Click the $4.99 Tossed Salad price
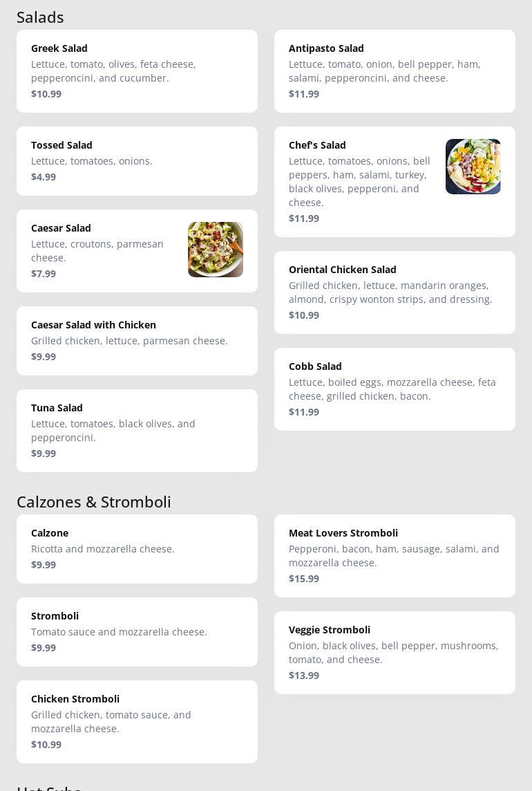Viewport: 532px width, 791px height. pyautogui.click(x=44, y=177)
